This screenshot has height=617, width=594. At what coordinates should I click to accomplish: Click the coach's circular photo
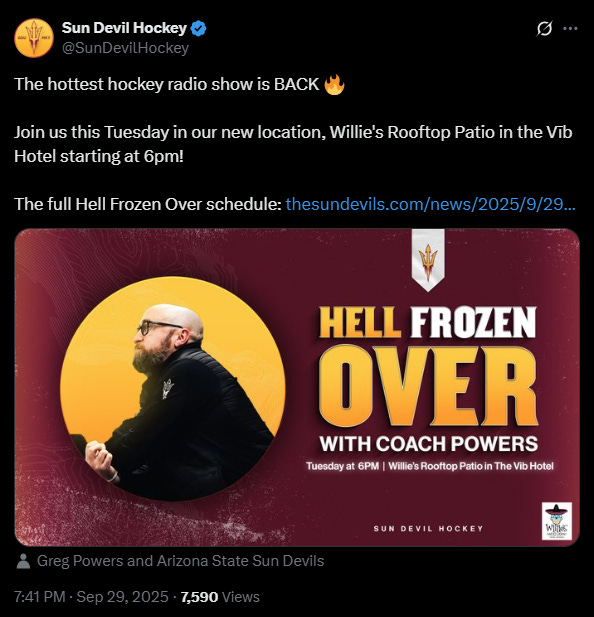[x=173, y=388]
